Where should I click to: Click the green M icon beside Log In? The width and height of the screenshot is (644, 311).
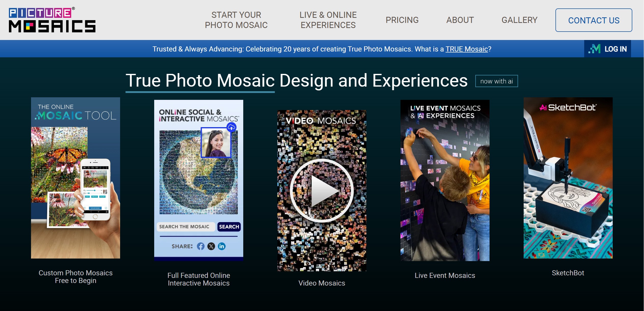[x=594, y=49]
